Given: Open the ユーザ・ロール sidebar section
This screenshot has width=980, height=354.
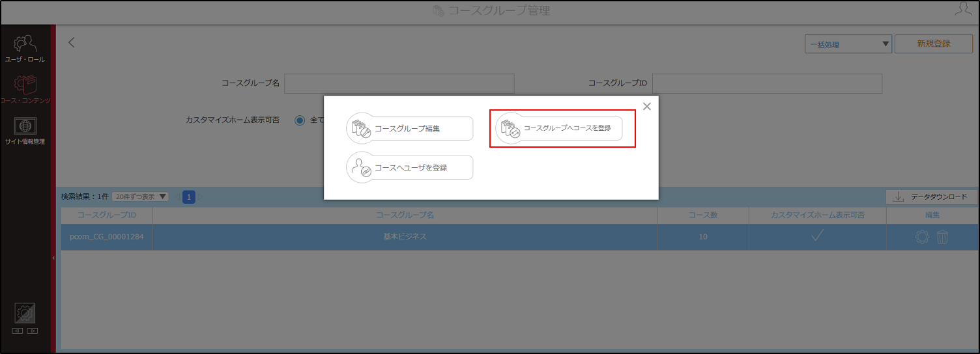Looking at the screenshot, I should (25, 48).
